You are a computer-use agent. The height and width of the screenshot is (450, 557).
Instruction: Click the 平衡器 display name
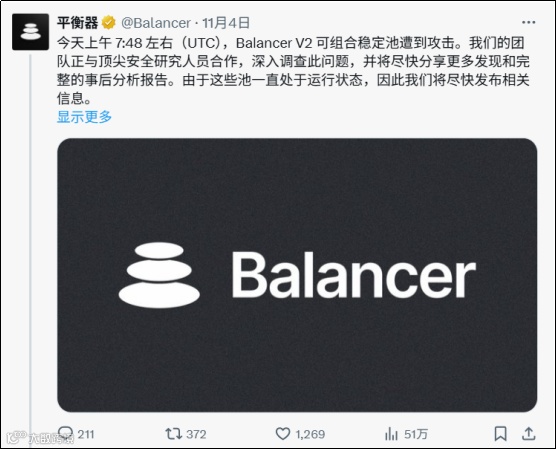77,23
